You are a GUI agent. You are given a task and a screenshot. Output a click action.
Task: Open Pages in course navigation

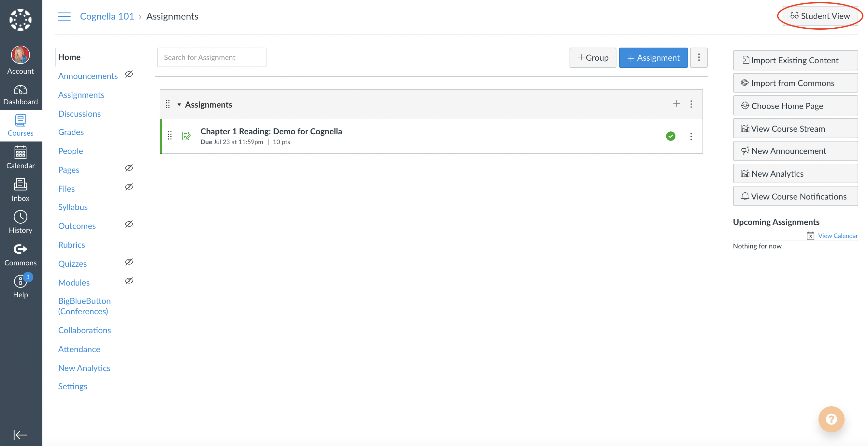tap(69, 170)
